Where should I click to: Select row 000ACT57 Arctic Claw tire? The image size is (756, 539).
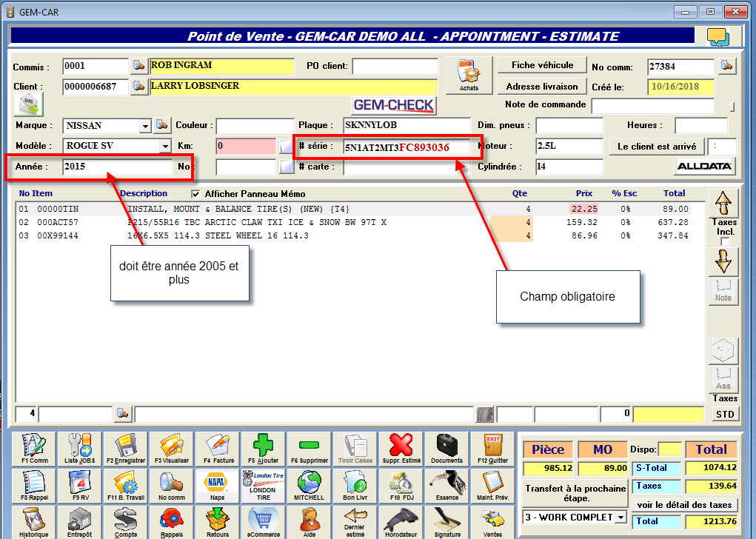point(353,222)
